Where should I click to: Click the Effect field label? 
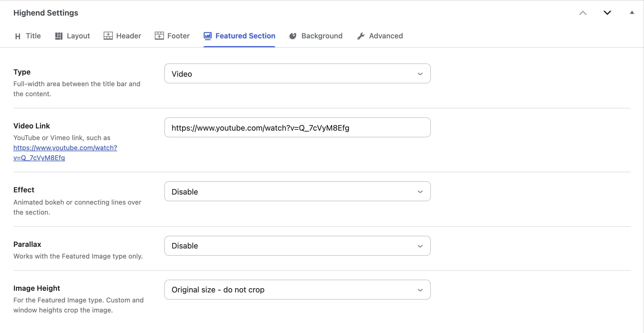[24, 190]
